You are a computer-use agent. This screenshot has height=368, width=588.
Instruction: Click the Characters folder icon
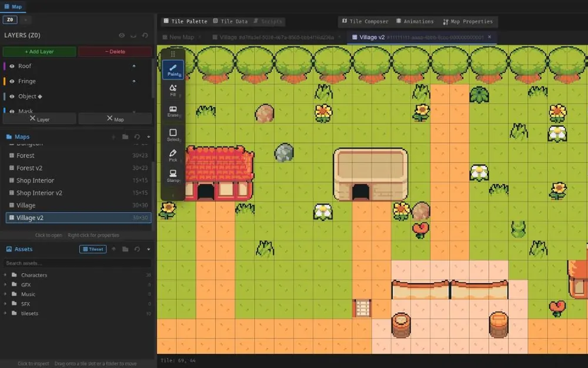pos(14,275)
